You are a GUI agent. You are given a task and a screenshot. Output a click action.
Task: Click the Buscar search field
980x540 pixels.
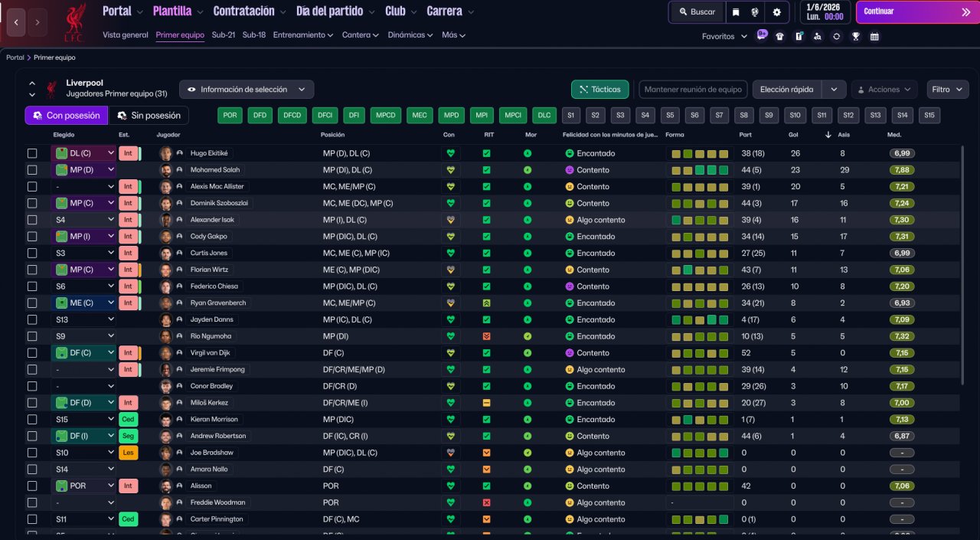(696, 12)
